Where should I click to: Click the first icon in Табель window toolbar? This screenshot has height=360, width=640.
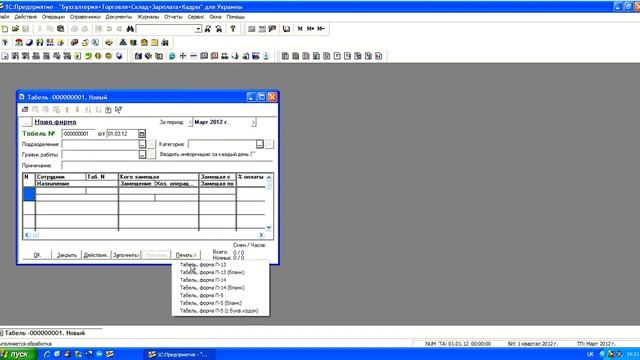point(25,109)
